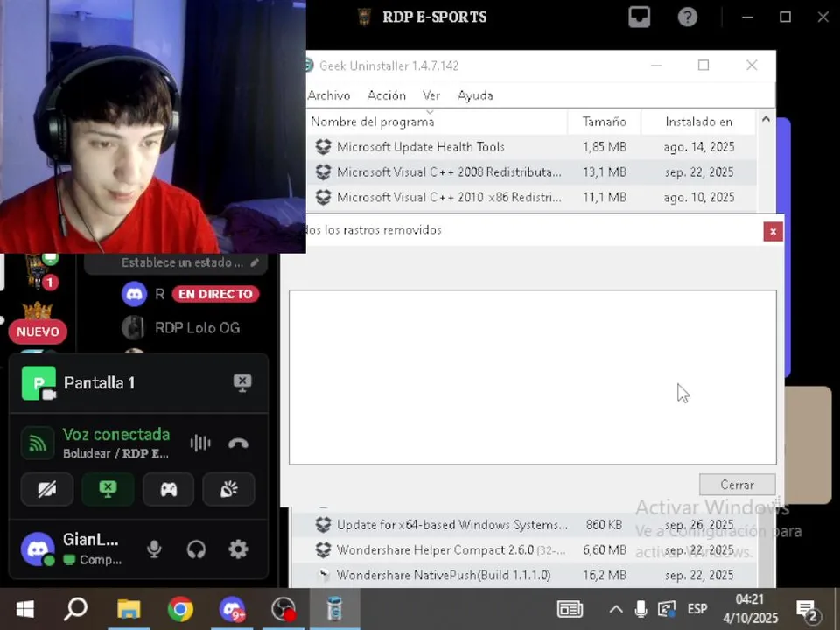Open the Windows Start menu
The height and width of the screenshot is (630, 840).
coord(25,609)
